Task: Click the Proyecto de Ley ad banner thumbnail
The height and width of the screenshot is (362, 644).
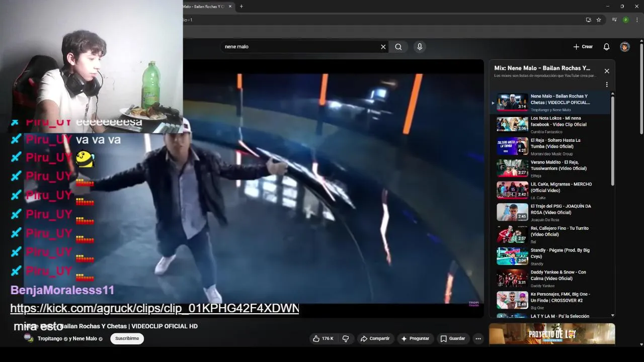Action: 551,334
